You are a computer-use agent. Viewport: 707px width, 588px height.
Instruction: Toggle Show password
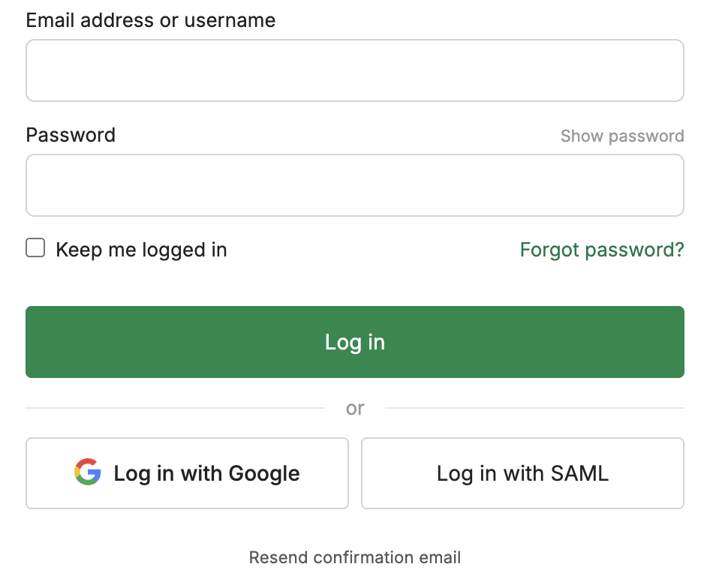tap(622, 136)
